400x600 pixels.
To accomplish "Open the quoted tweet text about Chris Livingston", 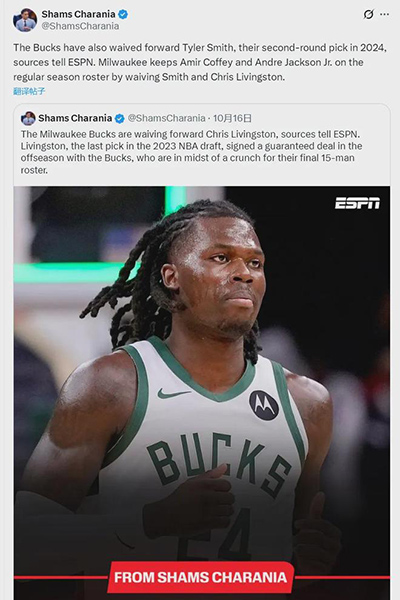I will [x=191, y=152].
